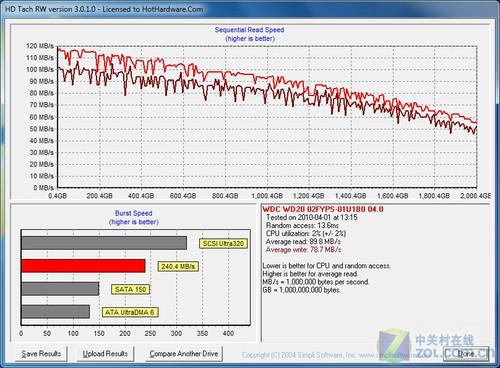The height and width of the screenshot is (368, 500).
Task: Select Average read 89.8 MB/s text
Action: click(x=303, y=241)
